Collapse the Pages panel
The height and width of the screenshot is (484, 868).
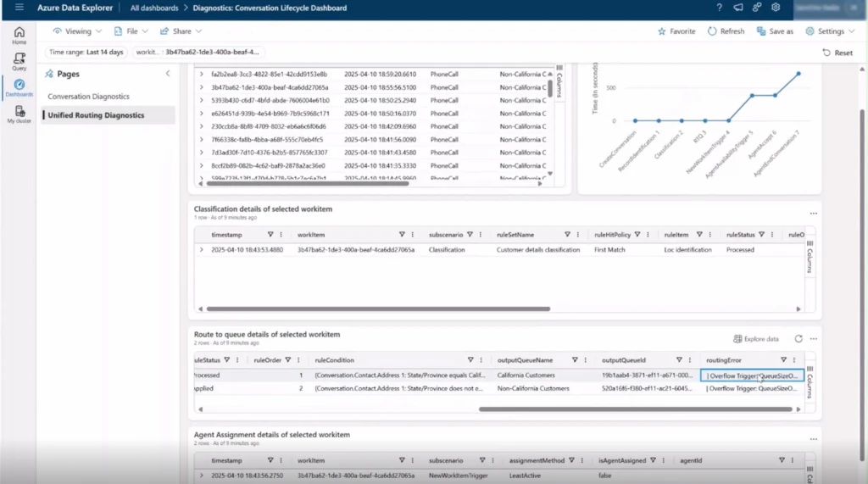(x=167, y=74)
